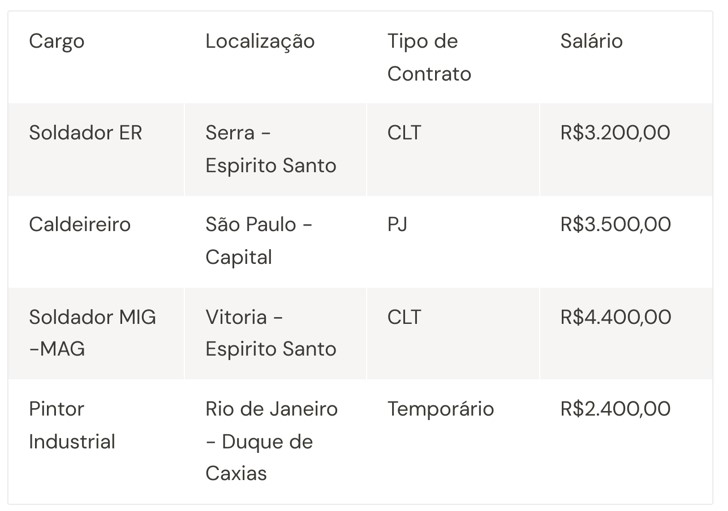Click the R$3.500,00 salary cell
This screenshot has width=728, height=511.
(x=616, y=225)
